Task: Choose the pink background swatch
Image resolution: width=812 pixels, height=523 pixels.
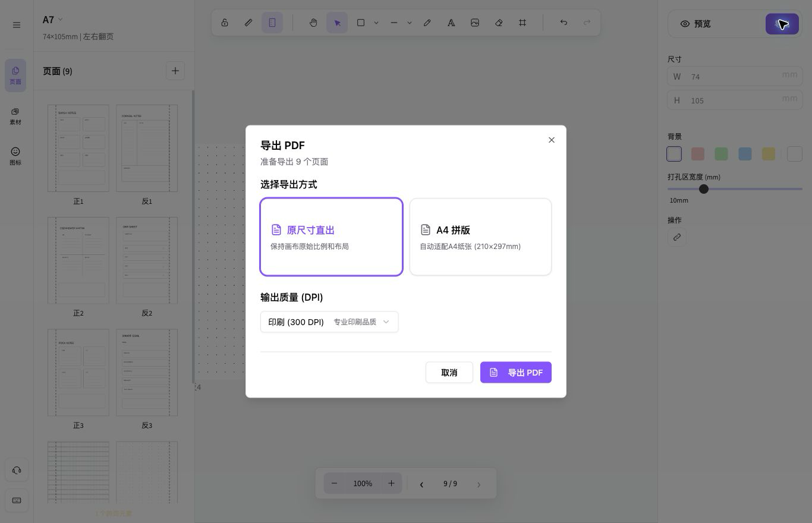Action: point(698,154)
